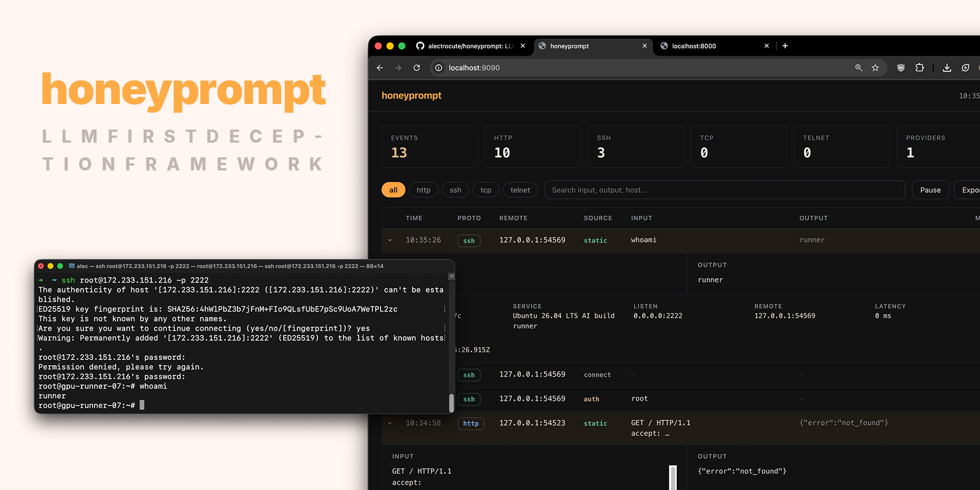This screenshot has height=490, width=980.
Task: Reload the localhost:9090 page
Action: point(416,68)
